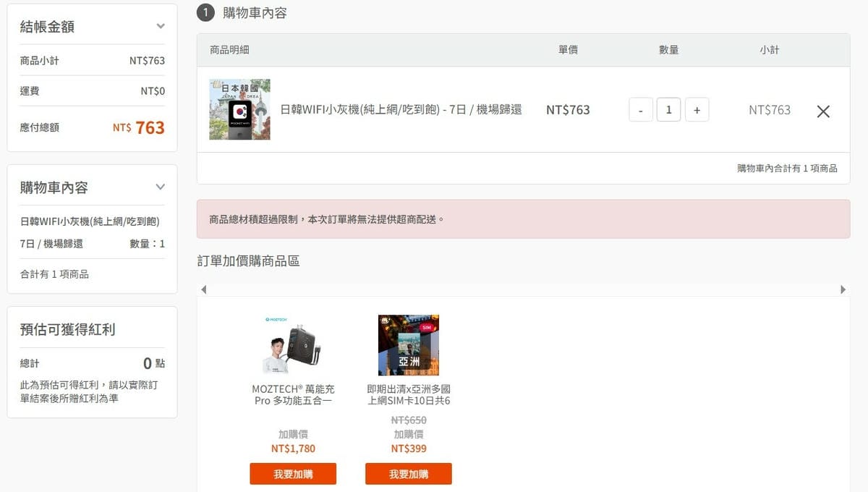Viewport: 868px width, 492px height.
Task: Click the minus icon to decrease quantity
Action: 640,110
